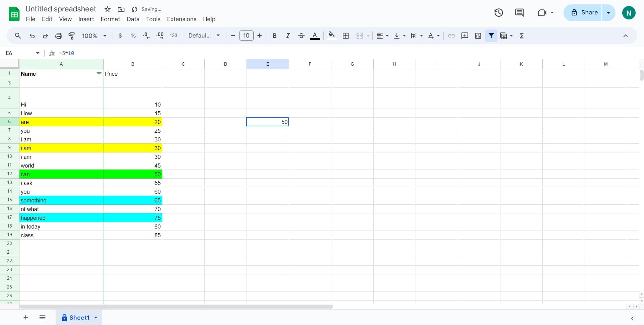Click the paint format roller icon
The height and width of the screenshot is (325, 644).
pyautogui.click(x=71, y=36)
